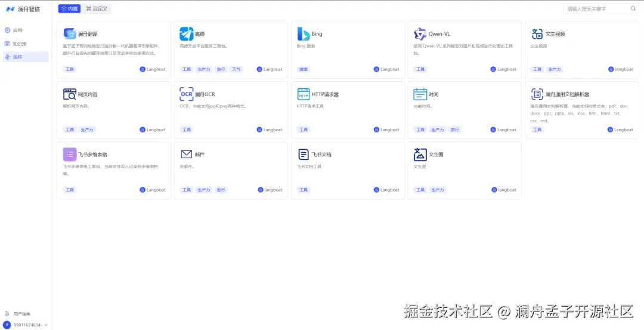
Task: Click the 应用 sidebar icon
Action: click(7, 30)
